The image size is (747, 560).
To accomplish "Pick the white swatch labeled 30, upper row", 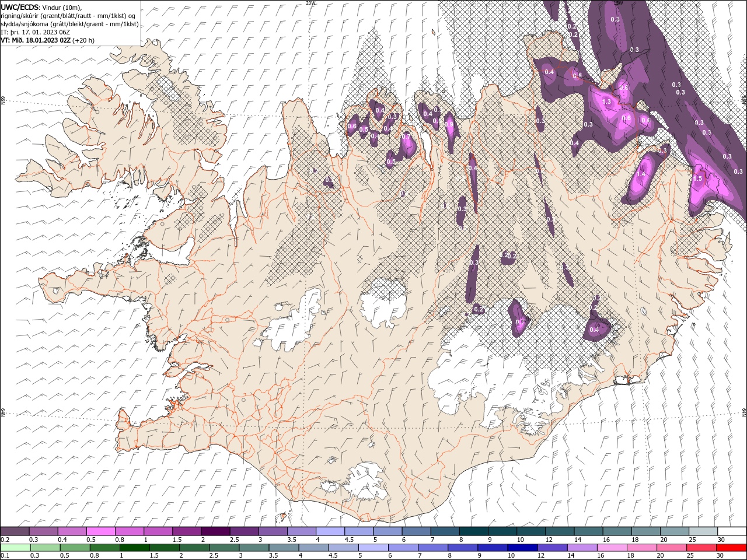I will coord(731,531).
